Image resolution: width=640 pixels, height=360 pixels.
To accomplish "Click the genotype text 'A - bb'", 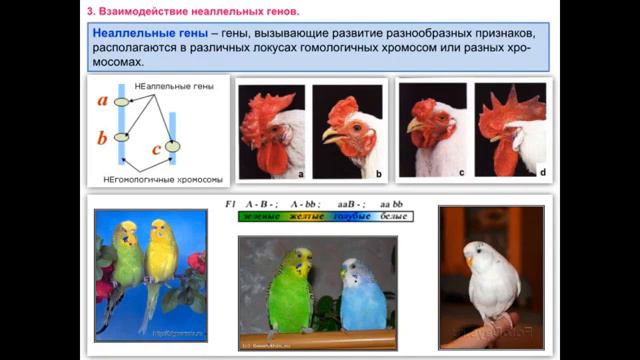I will 305,204.
